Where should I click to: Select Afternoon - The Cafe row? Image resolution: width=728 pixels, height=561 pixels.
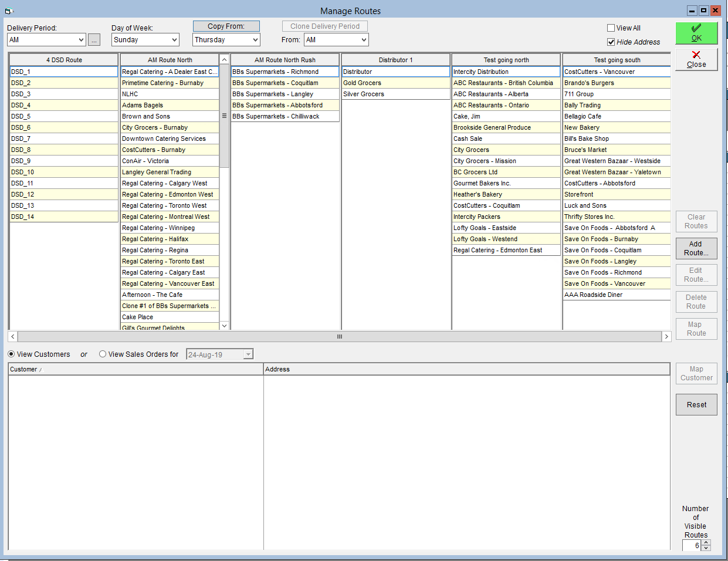click(x=170, y=295)
